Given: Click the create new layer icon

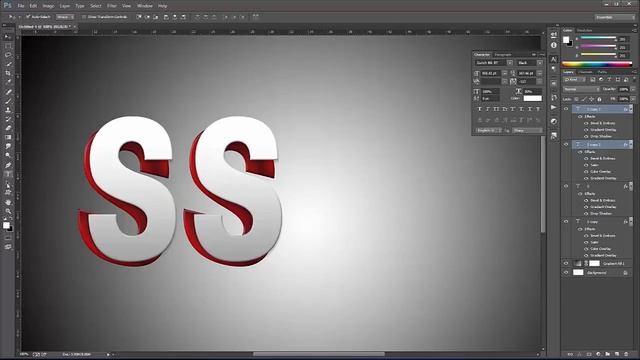Looking at the screenshot, I should (x=617, y=354).
